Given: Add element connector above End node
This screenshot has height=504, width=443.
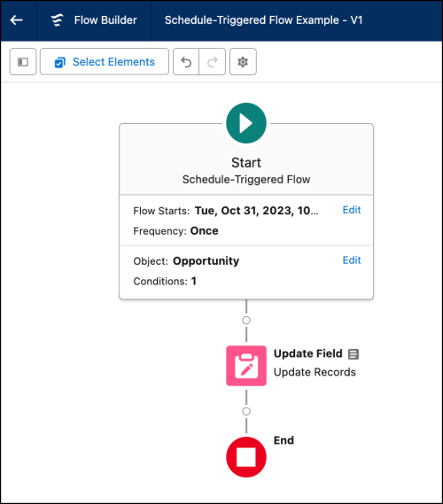Looking at the screenshot, I should (x=246, y=411).
